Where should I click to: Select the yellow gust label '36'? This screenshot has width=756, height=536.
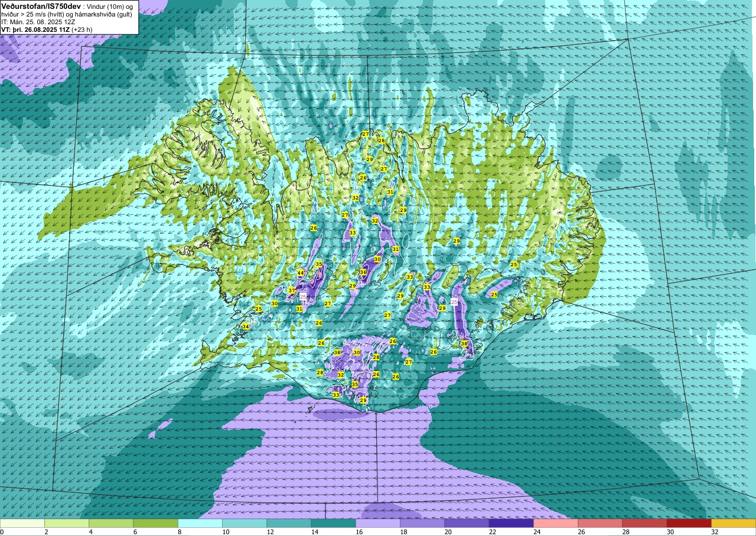[x=363, y=272]
